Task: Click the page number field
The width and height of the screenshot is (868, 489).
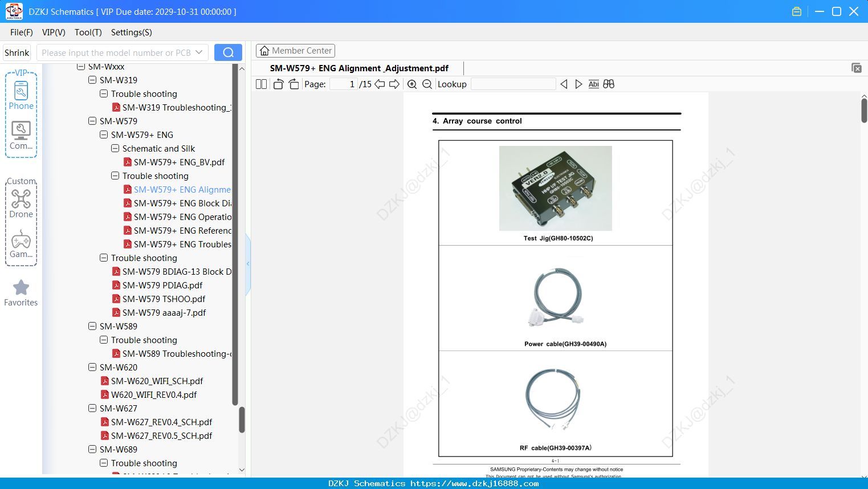Action: coord(343,84)
